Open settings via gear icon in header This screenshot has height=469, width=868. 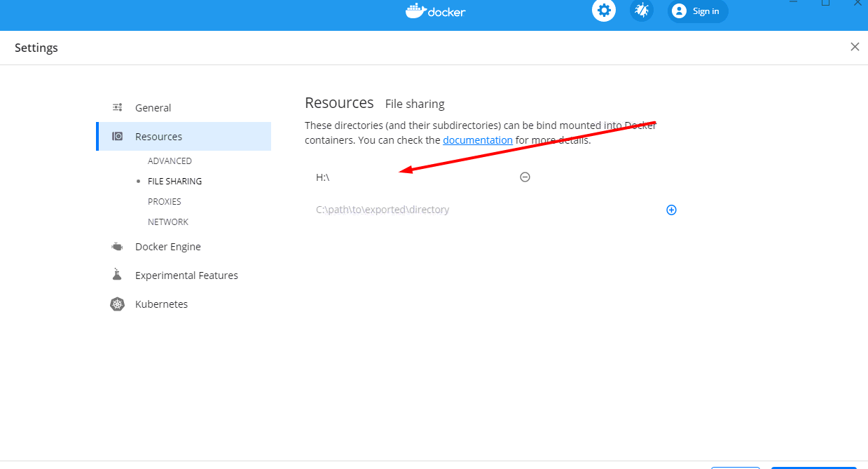[604, 11]
